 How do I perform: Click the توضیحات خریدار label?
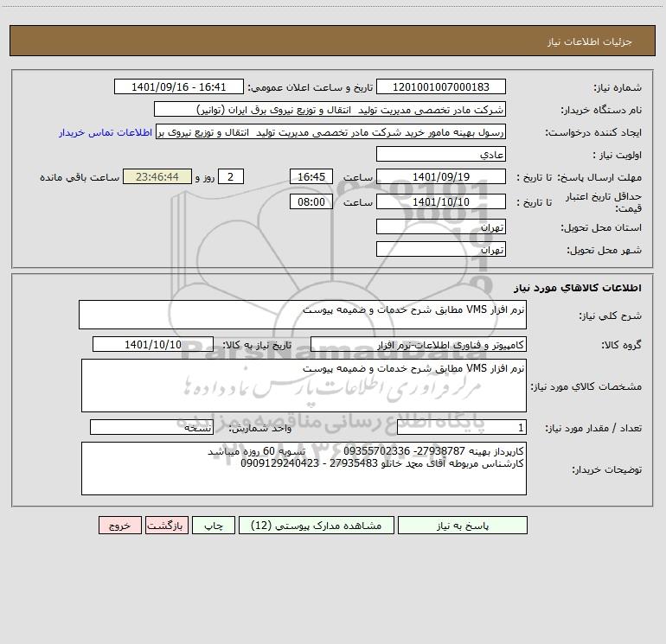tap(607, 469)
